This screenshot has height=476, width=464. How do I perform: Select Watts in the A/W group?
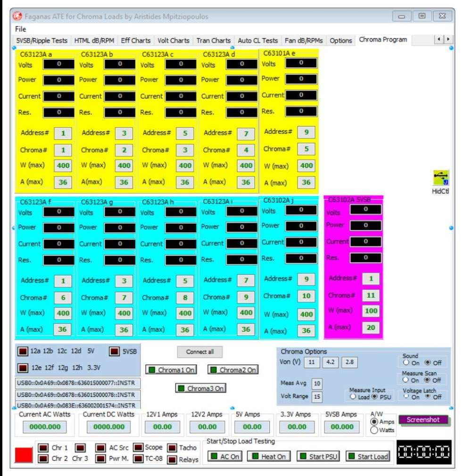click(x=374, y=430)
